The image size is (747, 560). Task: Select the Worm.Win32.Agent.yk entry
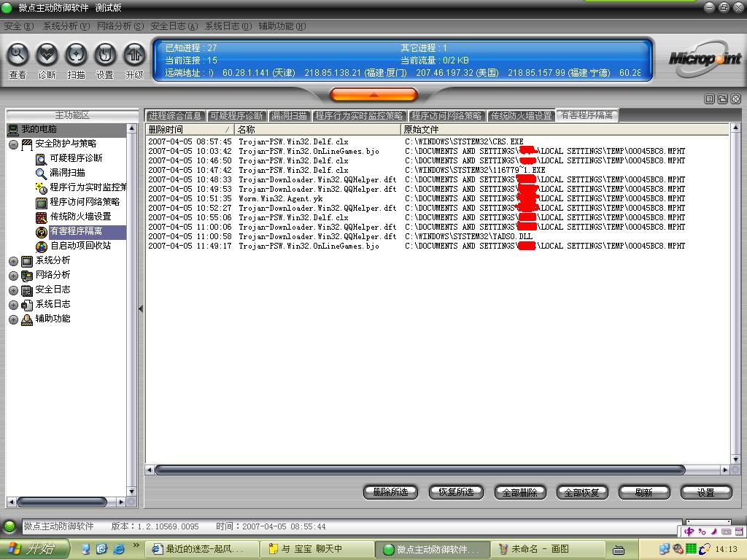pyautogui.click(x=437, y=198)
